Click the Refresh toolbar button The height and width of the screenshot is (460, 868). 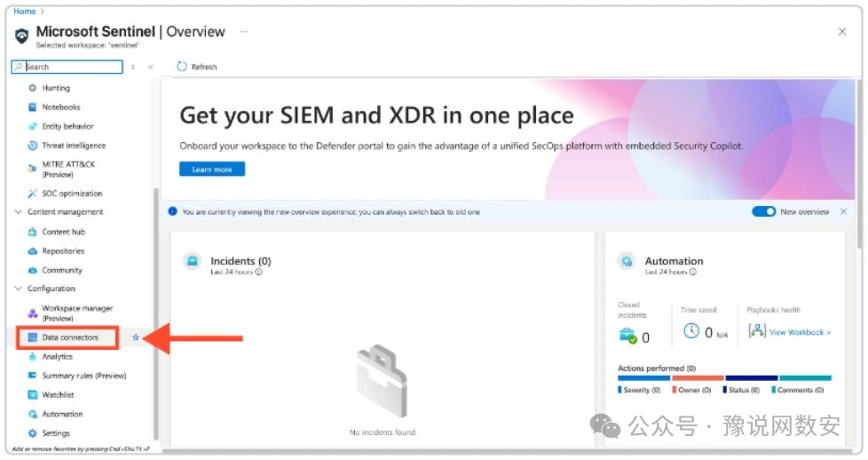pos(197,67)
